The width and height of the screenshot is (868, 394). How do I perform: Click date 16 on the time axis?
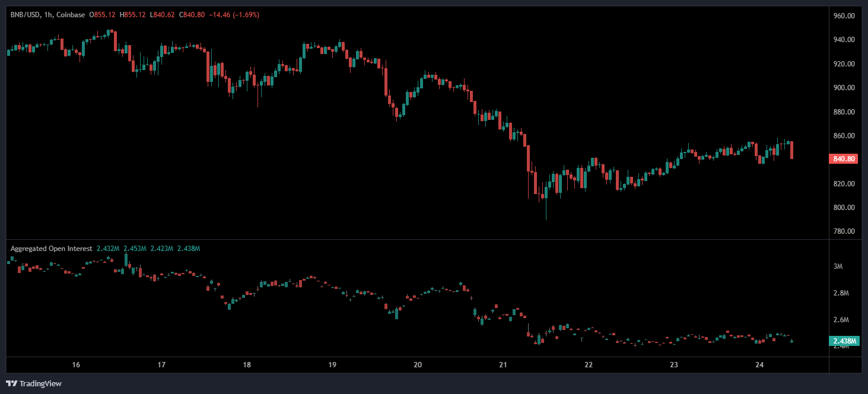(76, 364)
